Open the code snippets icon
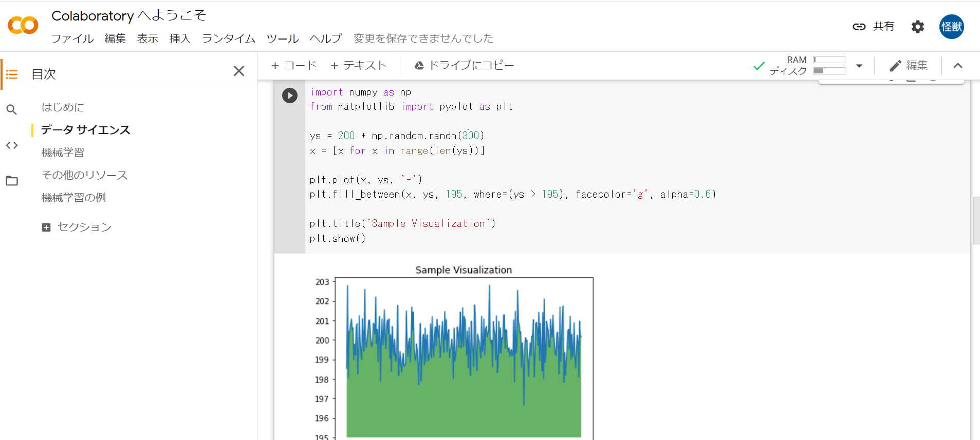This screenshot has height=440, width=980. point(12,145)
